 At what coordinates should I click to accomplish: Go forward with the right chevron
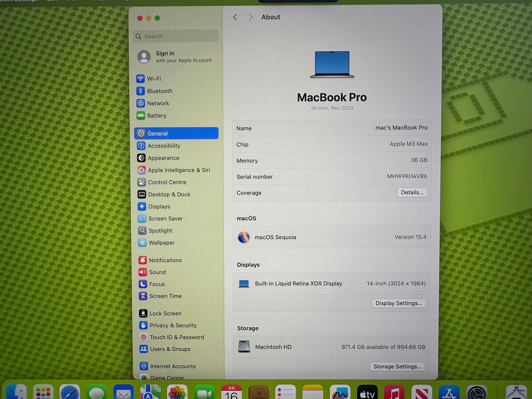[251, 17]
